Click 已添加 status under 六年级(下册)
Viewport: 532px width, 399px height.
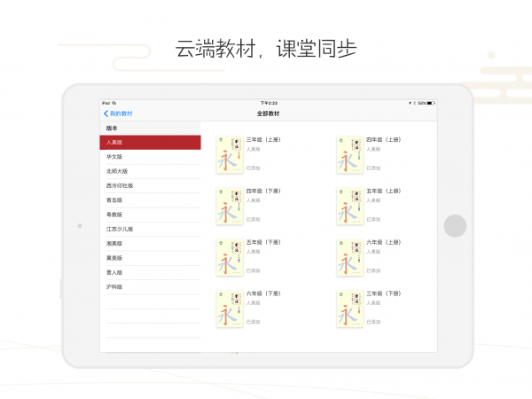253,322
